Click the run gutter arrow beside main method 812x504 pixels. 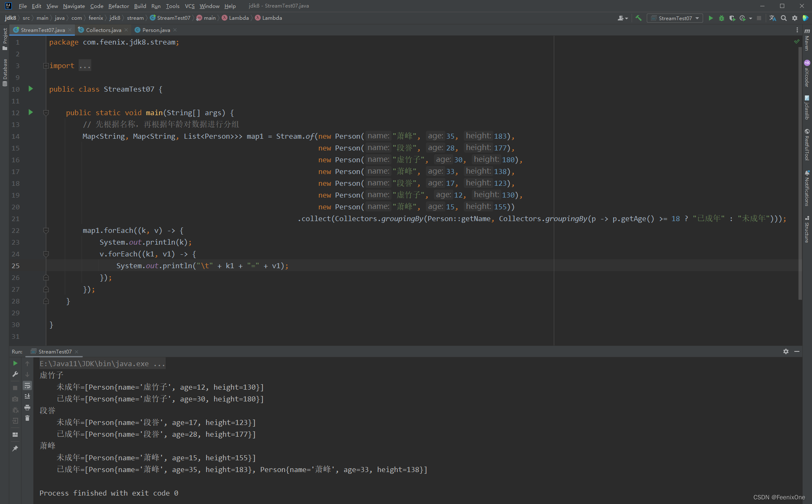point(31,112)
